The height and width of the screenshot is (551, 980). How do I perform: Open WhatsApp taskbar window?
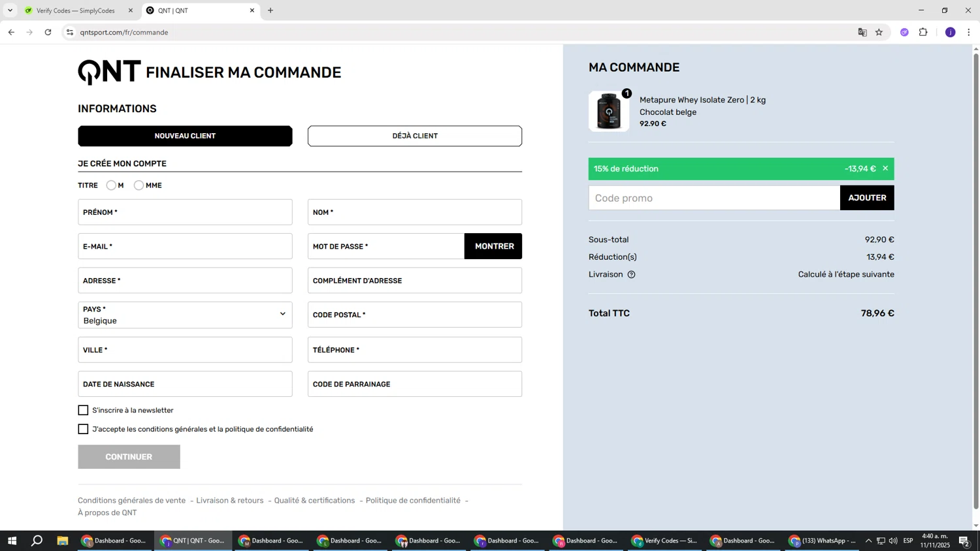click(823, 541)
